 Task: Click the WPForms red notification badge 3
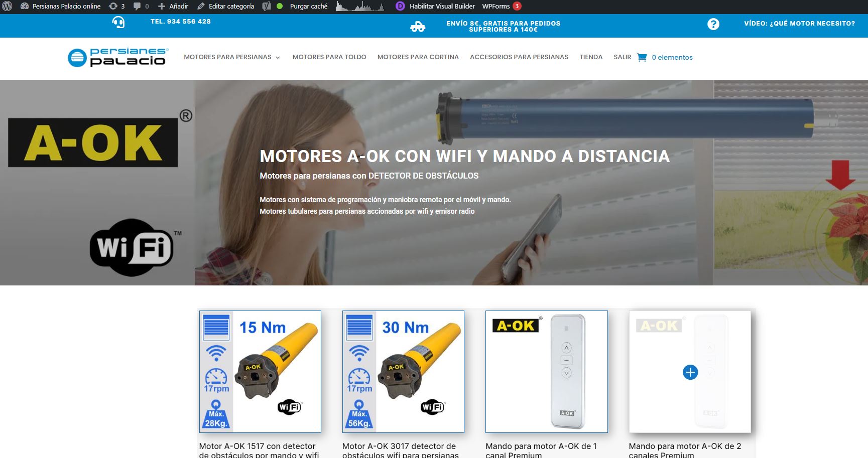(517, 7)
